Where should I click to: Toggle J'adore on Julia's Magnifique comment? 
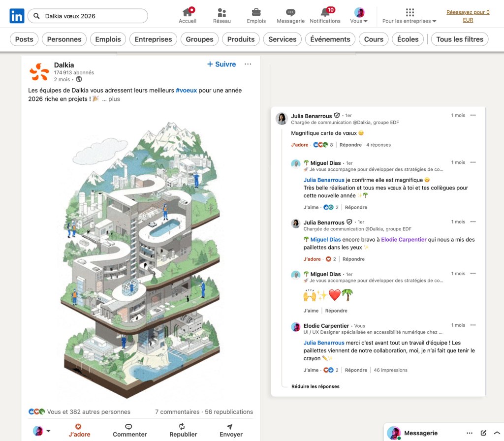tap(299, 145)
